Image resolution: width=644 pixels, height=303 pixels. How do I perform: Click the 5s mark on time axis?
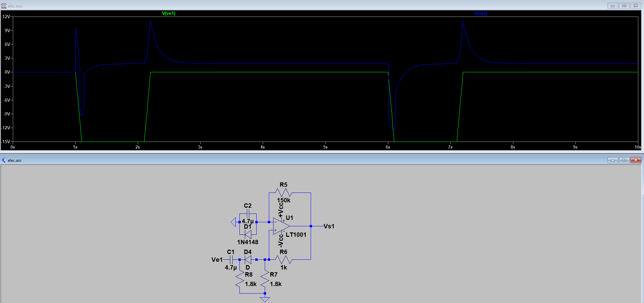(325, 147)
